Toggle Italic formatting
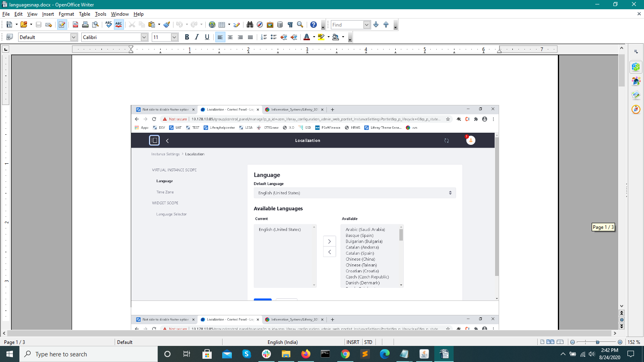 click(197, 37)
